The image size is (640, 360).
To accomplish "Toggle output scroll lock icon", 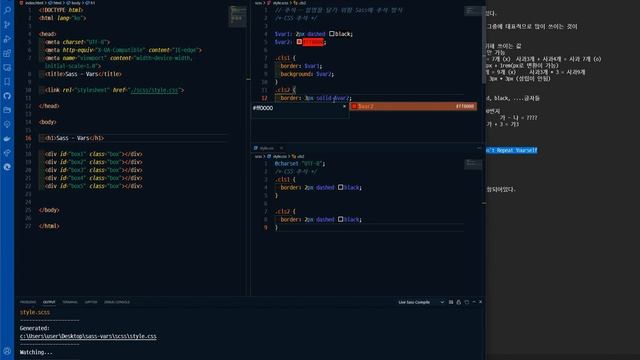I will tap(459, 302).
